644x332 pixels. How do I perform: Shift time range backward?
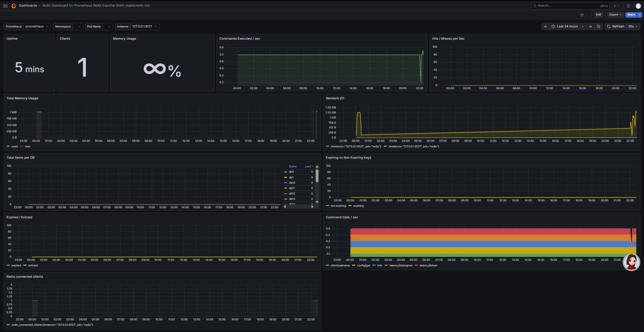pyautogui.click(x=545, y=27)
